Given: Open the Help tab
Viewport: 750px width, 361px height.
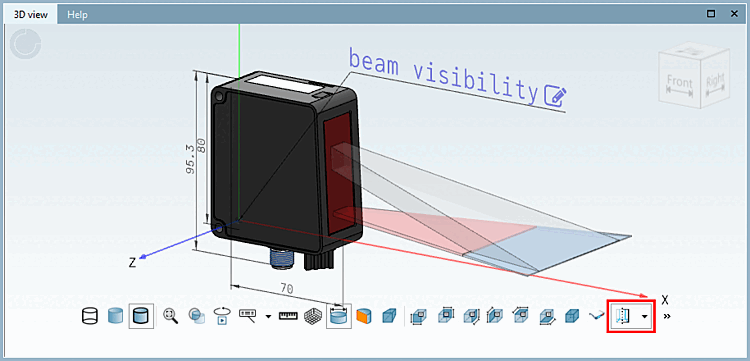Looking at the screenshot, I should pos(77,14).
